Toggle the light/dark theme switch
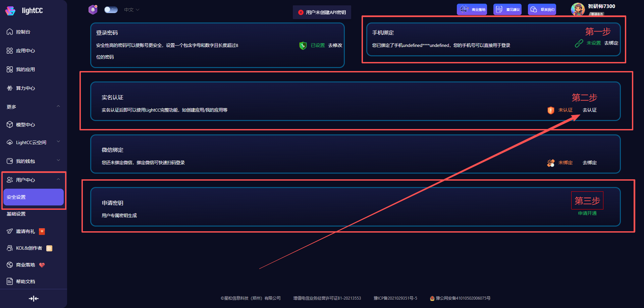The height and width of the screenshot is (308, 644). pos(111,10)
